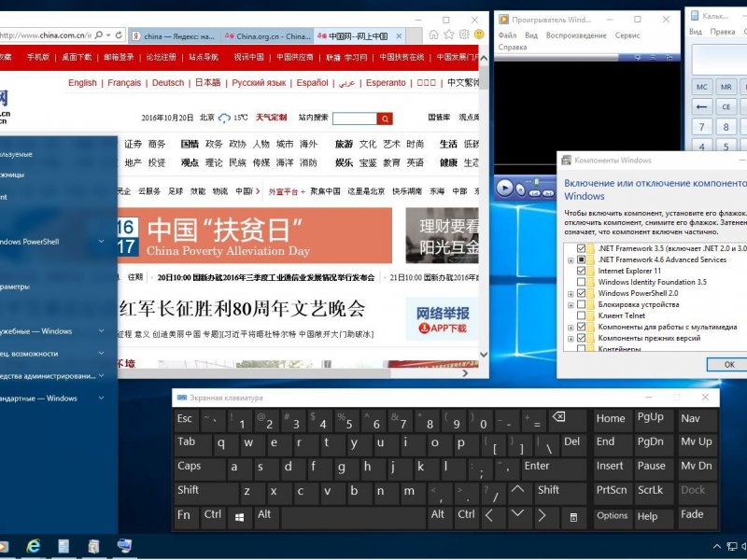747x560 pixels.
Task: Click OK in Windows Components dialog
Action: point(729,364)
